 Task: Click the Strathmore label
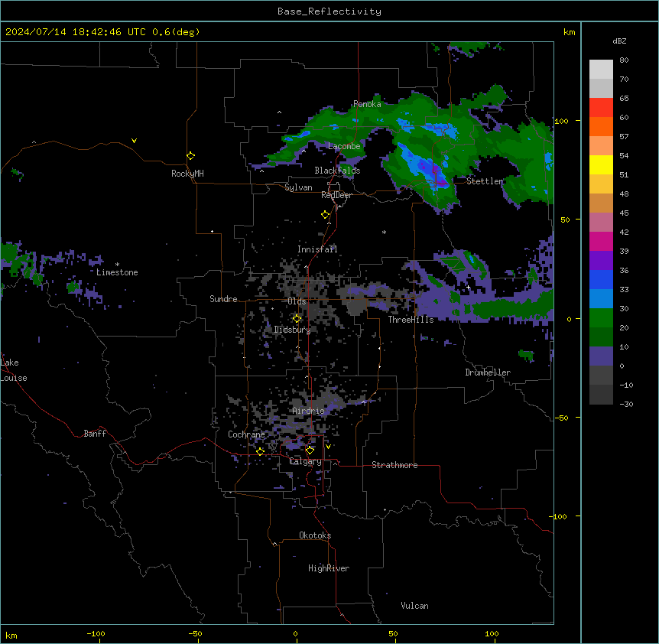(x=394, y=465)
